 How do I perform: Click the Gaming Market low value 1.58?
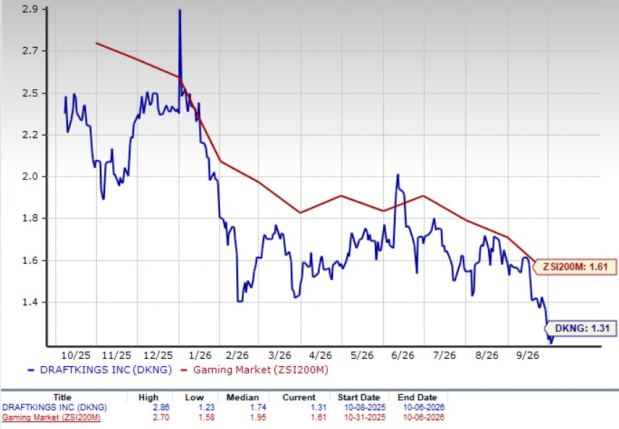tap(209, 418)
